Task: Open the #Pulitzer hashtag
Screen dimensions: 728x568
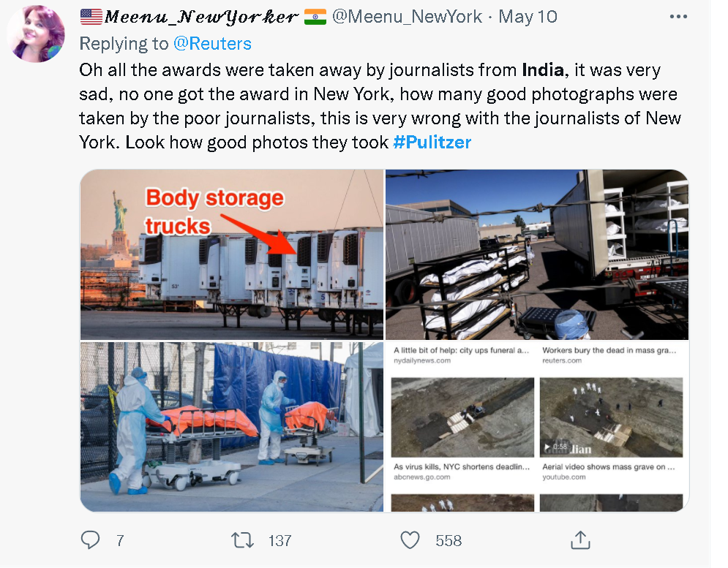Action: click(x=432, y=142)
